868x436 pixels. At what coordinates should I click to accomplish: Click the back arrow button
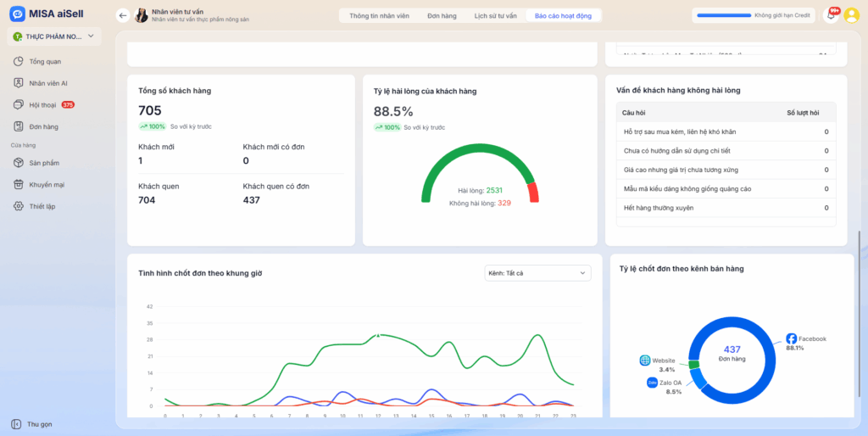point(123,15)
